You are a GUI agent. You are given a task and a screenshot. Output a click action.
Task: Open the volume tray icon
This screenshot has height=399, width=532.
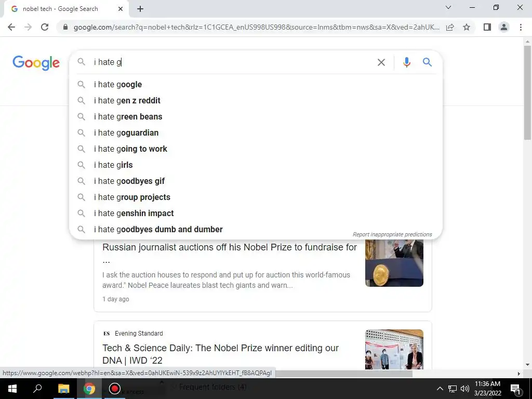465,389
